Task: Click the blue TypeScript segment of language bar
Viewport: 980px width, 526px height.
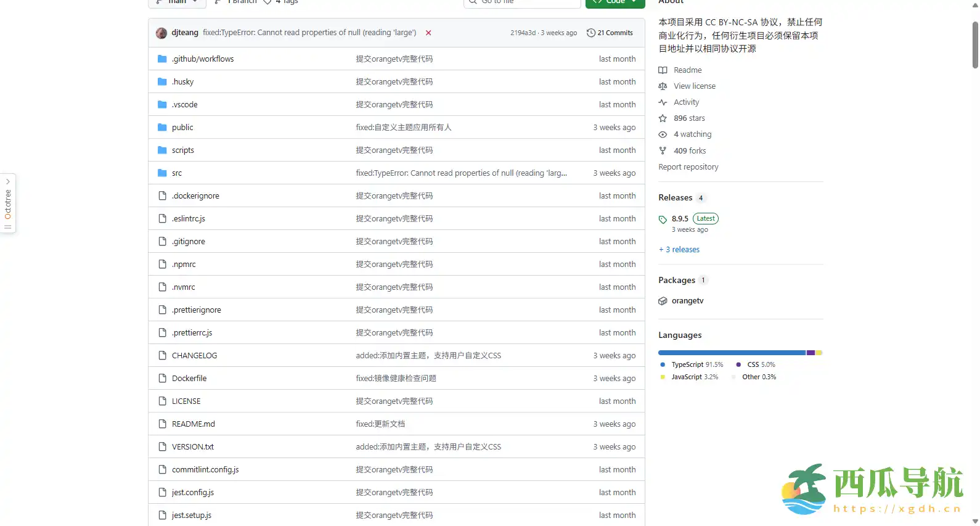Action: (731, 353)
